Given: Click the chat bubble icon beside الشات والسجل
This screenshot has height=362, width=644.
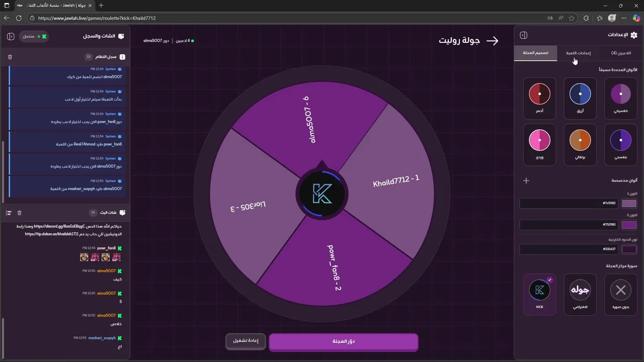Looking at the screenshot, I should 121,36.
